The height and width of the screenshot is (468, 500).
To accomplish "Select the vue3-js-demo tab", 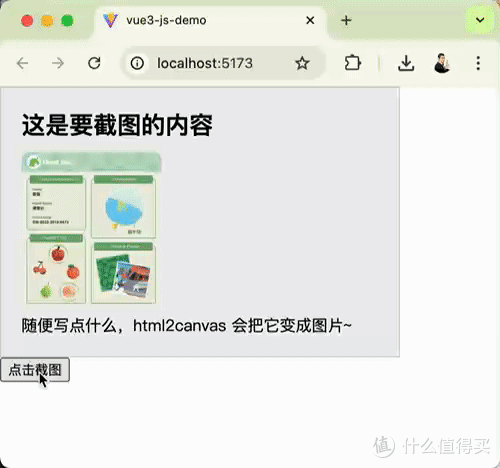I will point(211,21).
